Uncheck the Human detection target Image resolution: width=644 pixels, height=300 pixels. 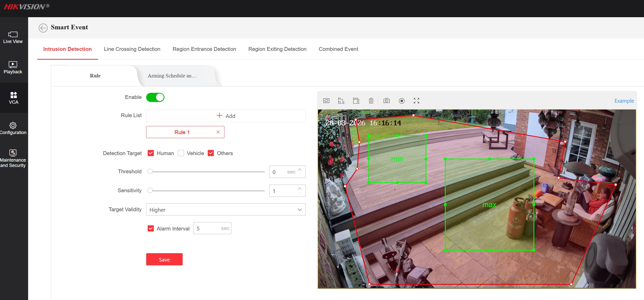coord(151,153)
